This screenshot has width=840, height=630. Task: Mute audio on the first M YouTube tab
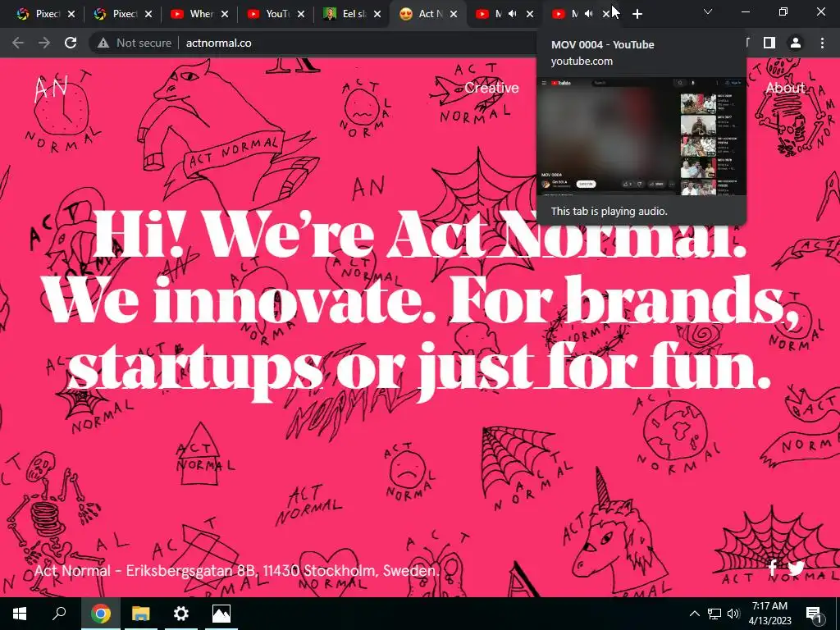click(512, 14)
